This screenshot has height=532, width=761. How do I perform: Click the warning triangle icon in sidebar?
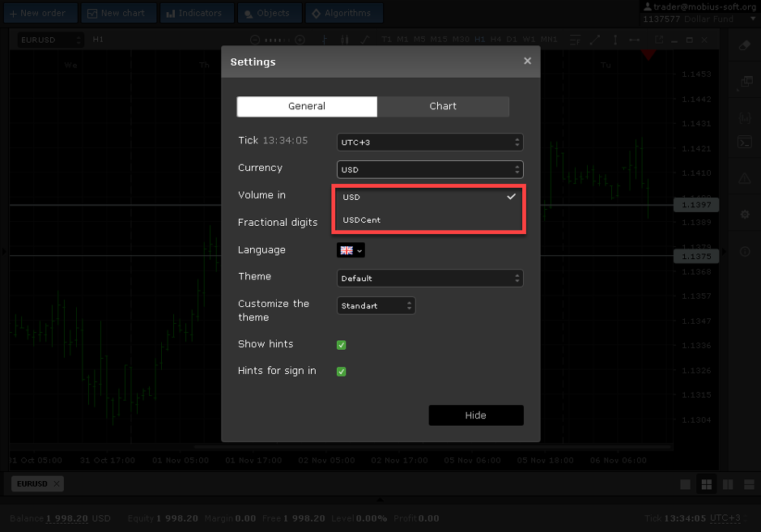point(745,178)
